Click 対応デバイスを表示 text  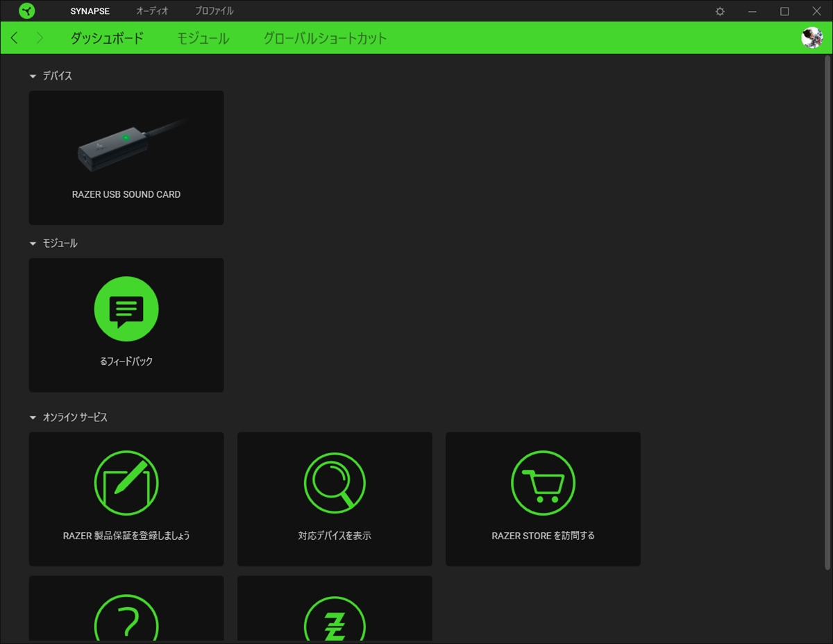335,536
